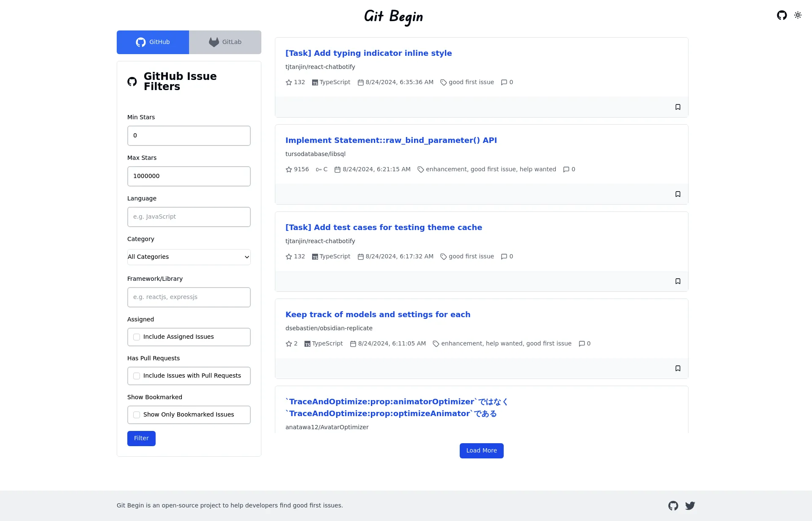Click the Filter button to apply filters
812x521 pixels.
[x=141, y=438]
